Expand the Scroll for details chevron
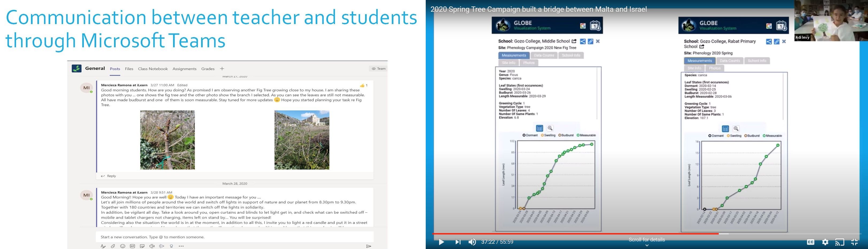This screenshot has height=249, width=868. pos(647,245)
